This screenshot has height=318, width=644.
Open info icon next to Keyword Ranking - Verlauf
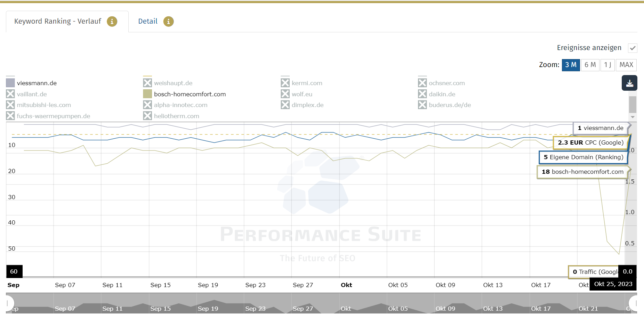tap(112, 22)
